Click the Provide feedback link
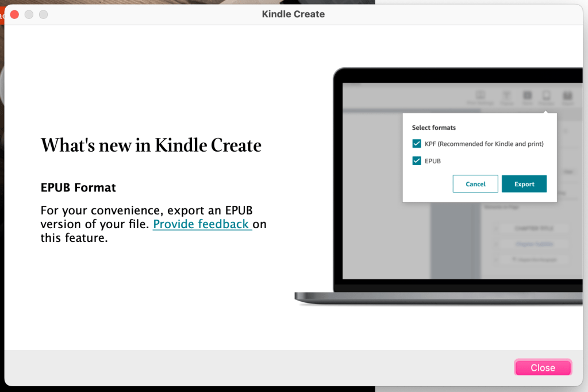The image size is (588, 392). 202,224
